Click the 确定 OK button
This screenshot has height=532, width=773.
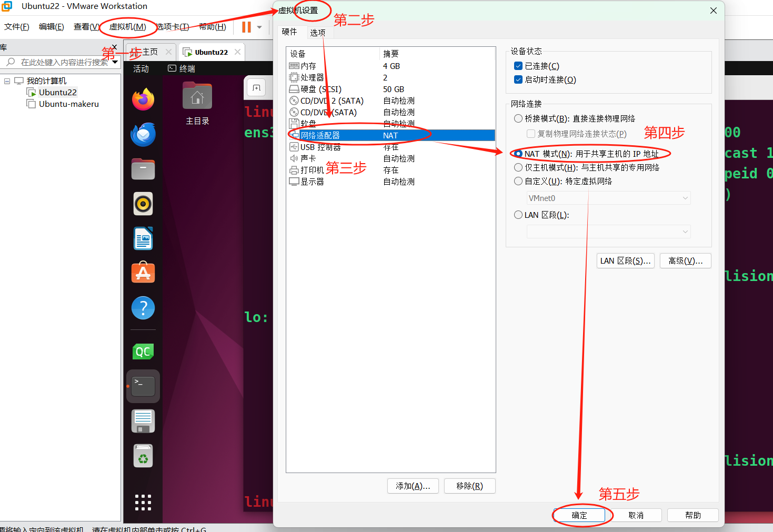[x=579, y=515]
